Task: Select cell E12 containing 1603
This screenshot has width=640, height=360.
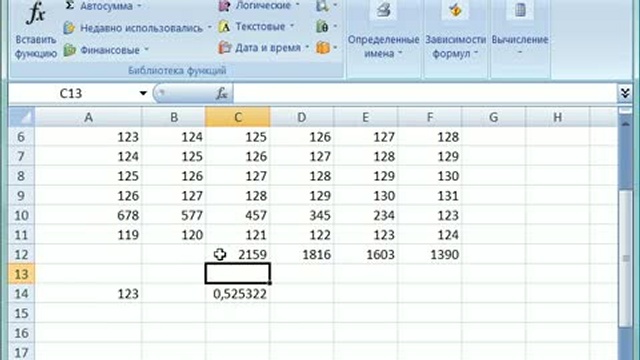Action: tap(365, 254)
